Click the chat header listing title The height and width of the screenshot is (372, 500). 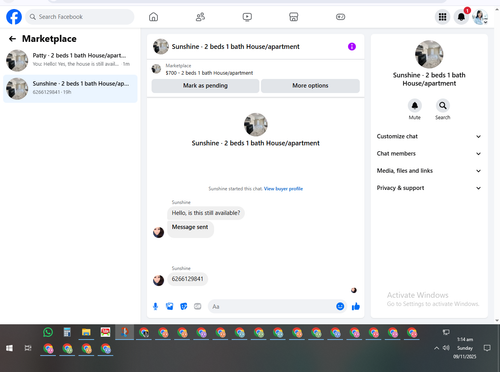(x=235, y=47)
